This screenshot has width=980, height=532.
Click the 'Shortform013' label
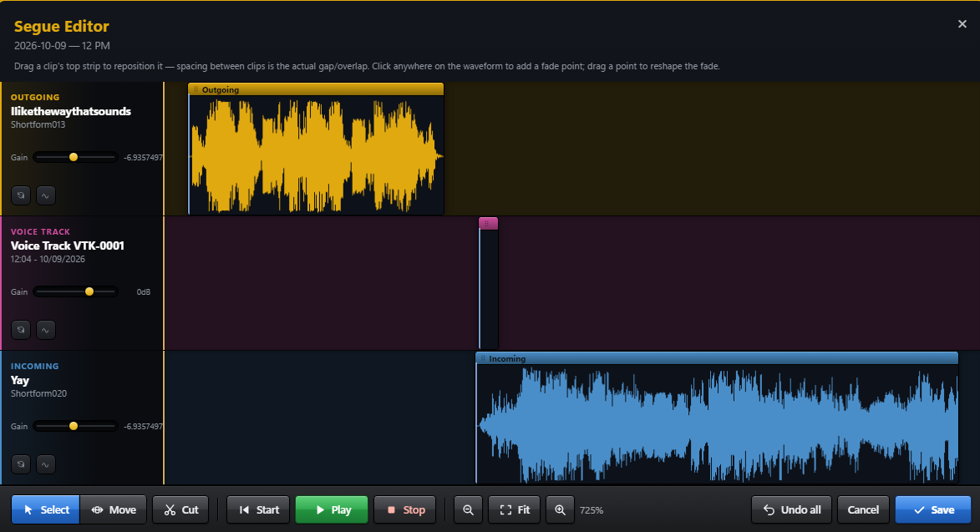38,124
